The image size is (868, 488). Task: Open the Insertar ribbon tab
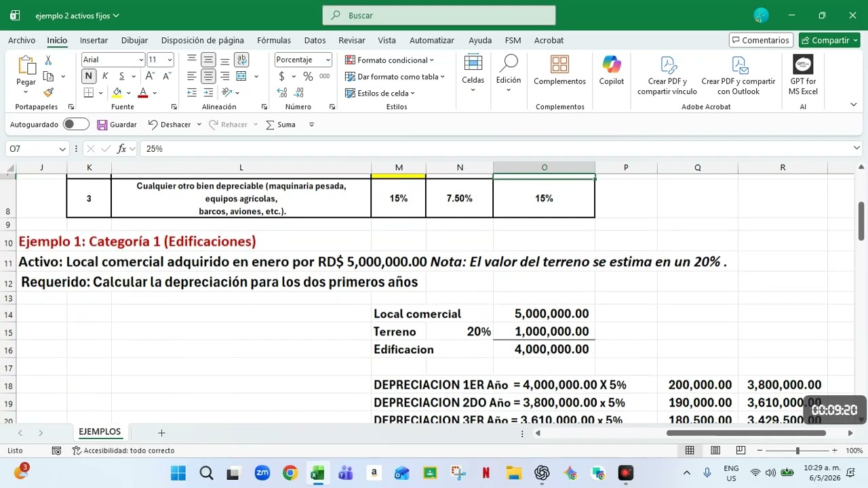point(94,40)
